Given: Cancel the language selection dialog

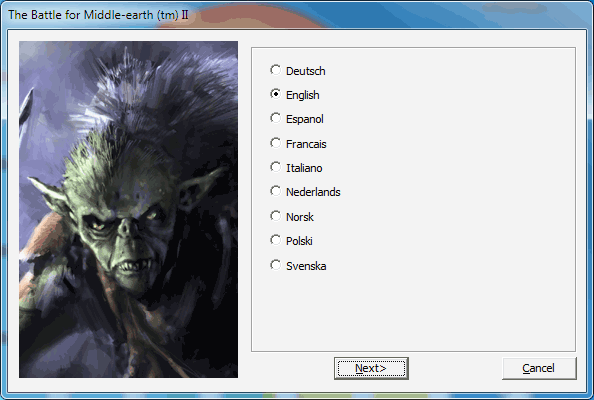Looking at the screenshot, I should tap(539, 368).
